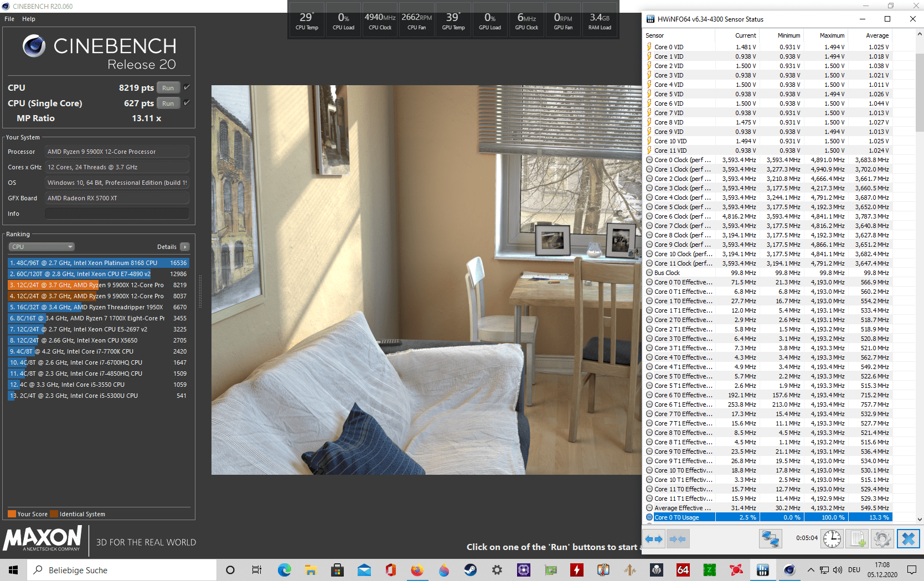Viewport: 924px width, 581px height.
Task: Open Task View on taskbar
Action: pos(257,570)
